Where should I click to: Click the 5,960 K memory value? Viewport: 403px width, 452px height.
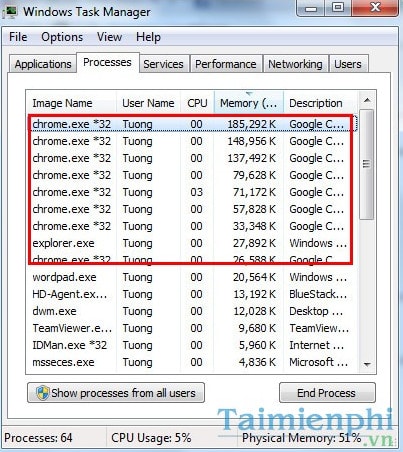257,345
